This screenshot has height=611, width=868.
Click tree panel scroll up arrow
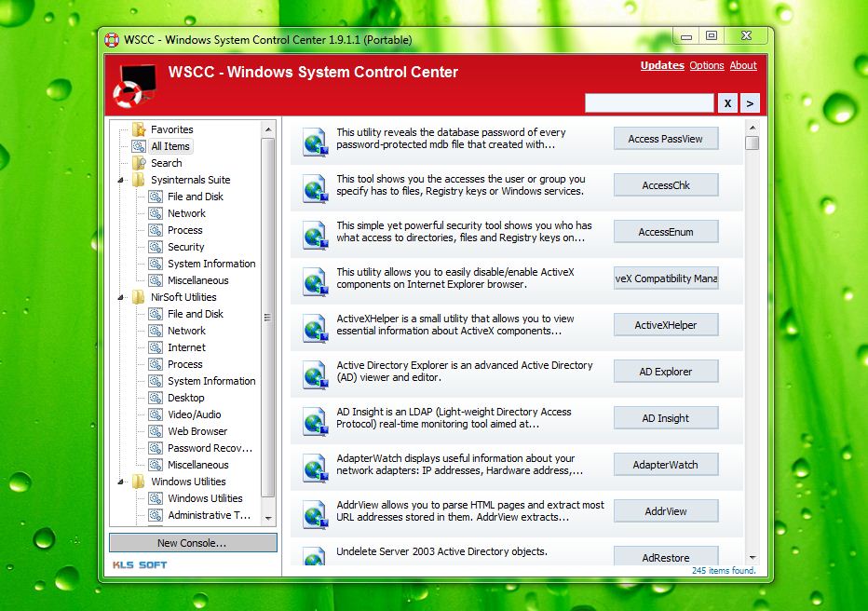(268, 129)
